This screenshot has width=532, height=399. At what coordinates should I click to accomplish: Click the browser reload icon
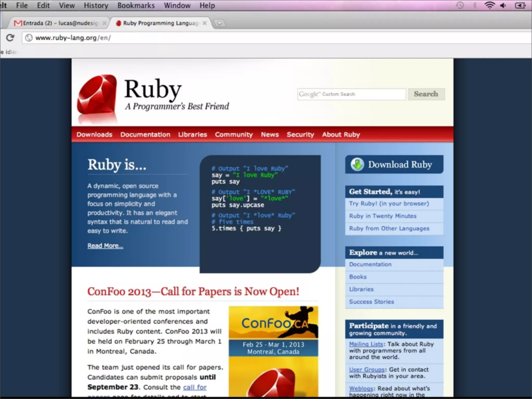[x=10, y=38]
